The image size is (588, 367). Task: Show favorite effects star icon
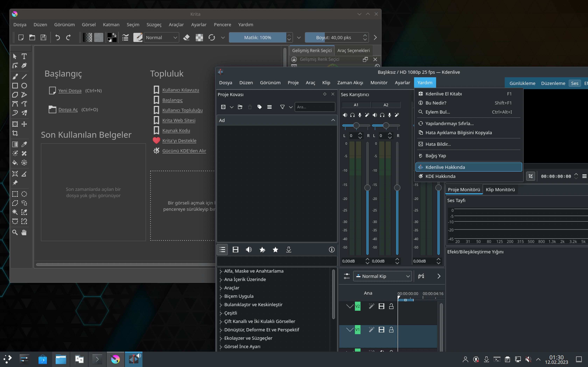click(x=275, y=250)
